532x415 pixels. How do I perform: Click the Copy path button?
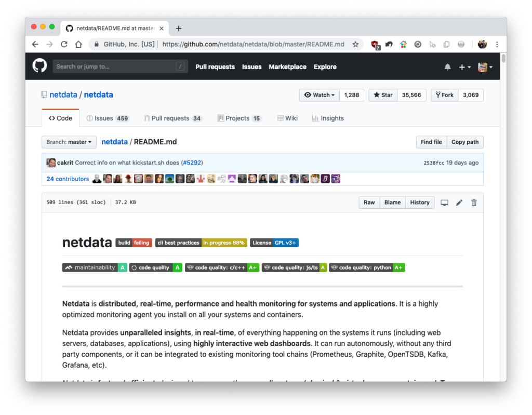(465, 142)
